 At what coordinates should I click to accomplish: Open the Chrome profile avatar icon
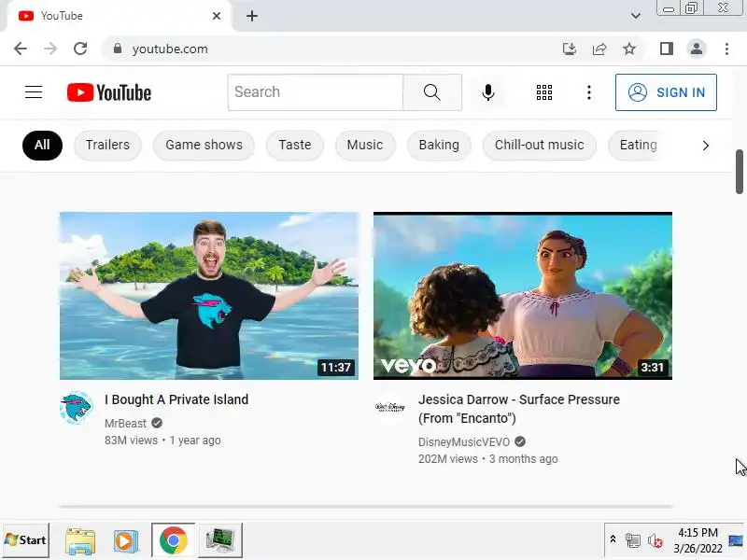tap(697, 49)
